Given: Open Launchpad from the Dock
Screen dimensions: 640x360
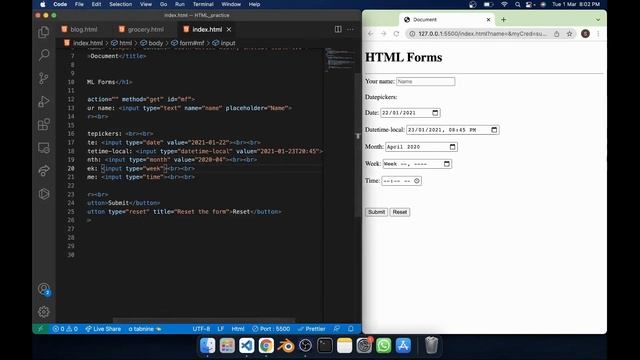Looking at the screenshot, I should [x=227, y=346].
